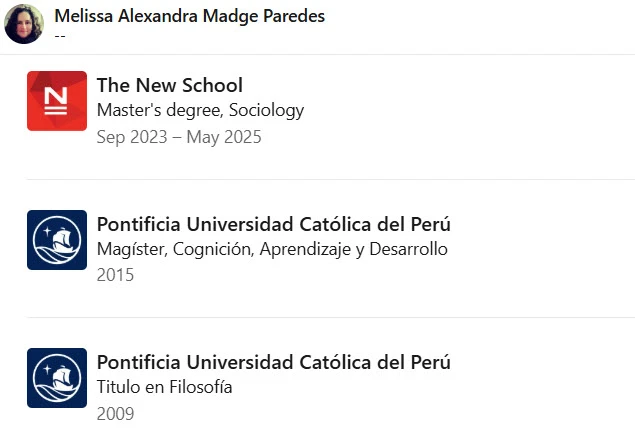
Task: Click the divider below The New School entry
Action: click(331, 179)
